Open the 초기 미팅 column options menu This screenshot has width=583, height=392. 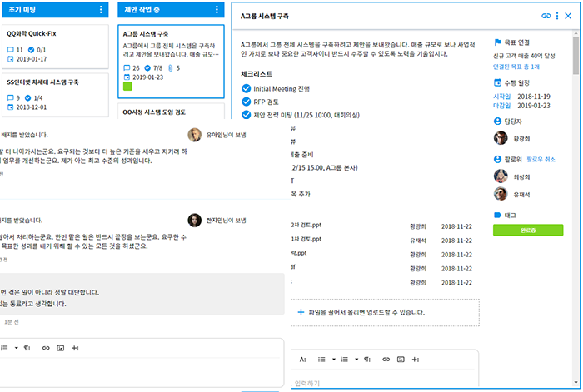[101, 10]
